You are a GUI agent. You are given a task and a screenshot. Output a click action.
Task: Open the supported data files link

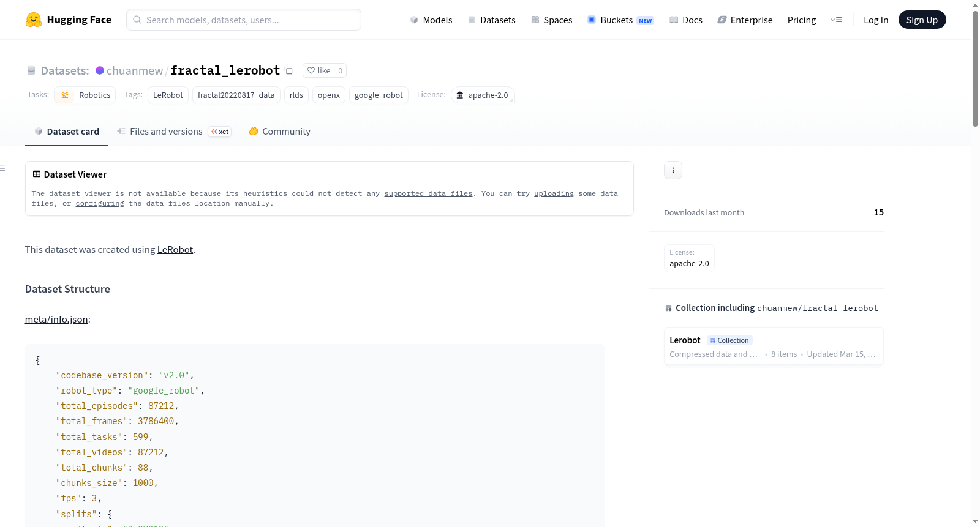[x=428, y=193]
